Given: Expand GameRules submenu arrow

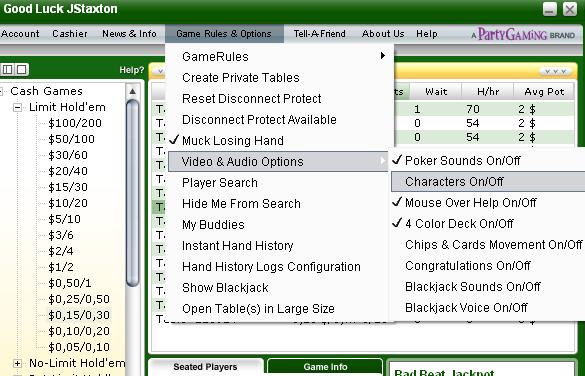Looking at the screenshot, I should click(x=382, y=56).
